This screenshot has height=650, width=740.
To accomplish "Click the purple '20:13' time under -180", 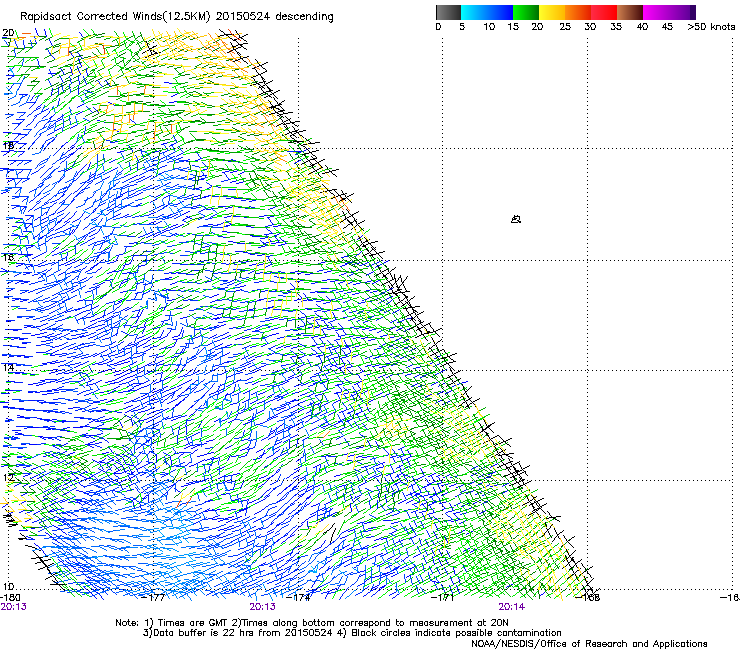I will click(13, 607).
